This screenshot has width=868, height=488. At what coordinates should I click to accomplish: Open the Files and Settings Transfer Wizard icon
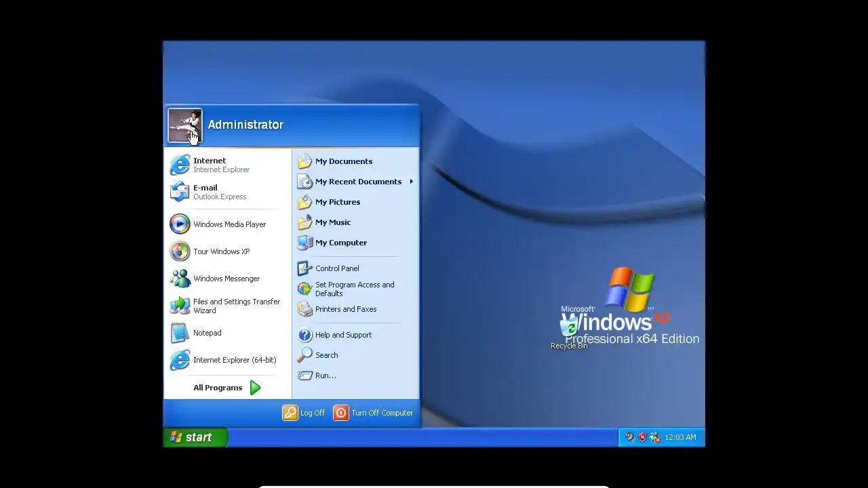[180, 305]
